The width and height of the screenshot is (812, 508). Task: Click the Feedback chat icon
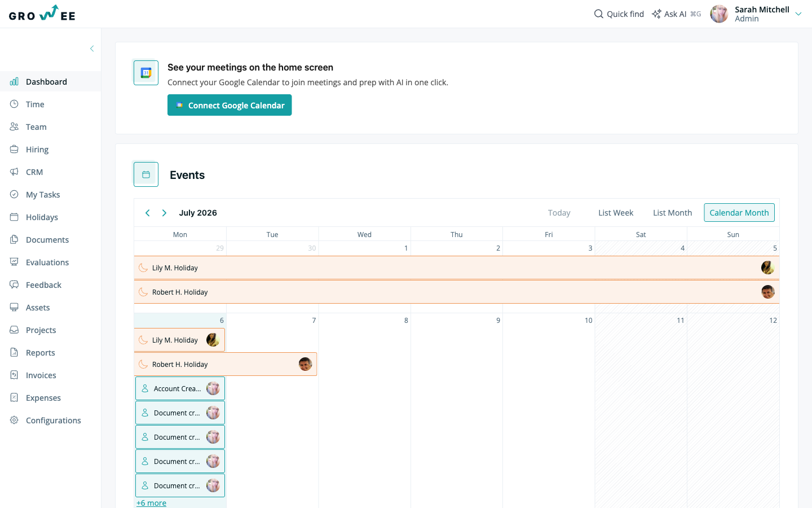[x=14, y=284]
